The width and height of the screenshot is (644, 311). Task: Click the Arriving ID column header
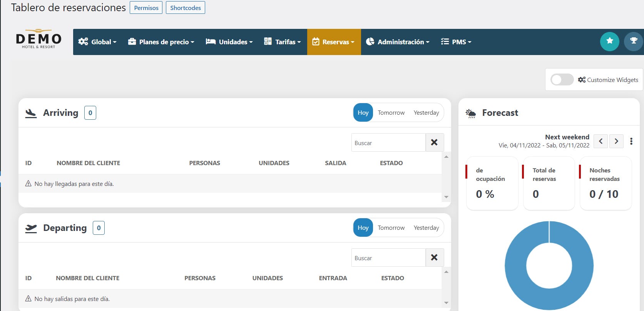coord(28,163)
